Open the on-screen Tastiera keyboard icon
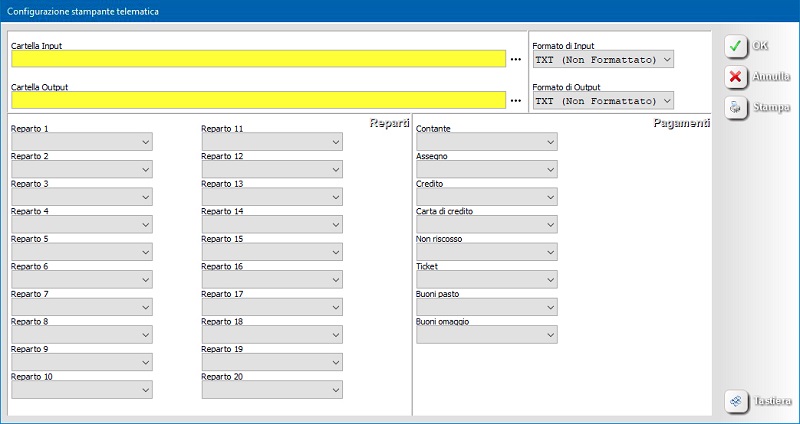800x424 pixels. (736, 401)
